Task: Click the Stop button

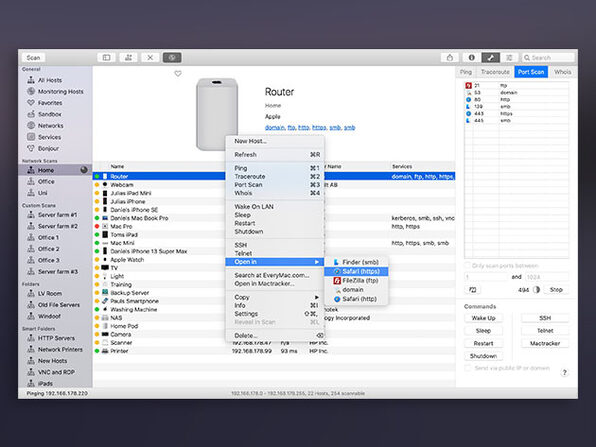Action: pyautogui.click(x=556, y=290)
